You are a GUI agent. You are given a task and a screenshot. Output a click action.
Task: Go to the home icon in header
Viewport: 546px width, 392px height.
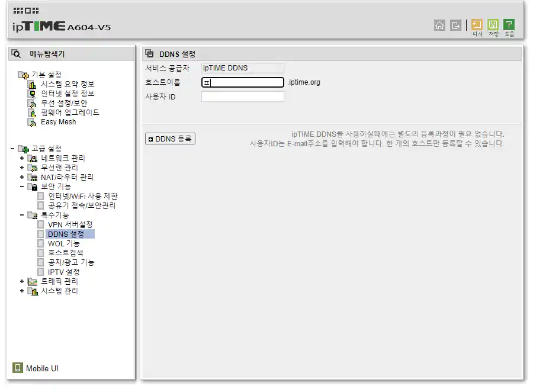[x=439, y=25]
